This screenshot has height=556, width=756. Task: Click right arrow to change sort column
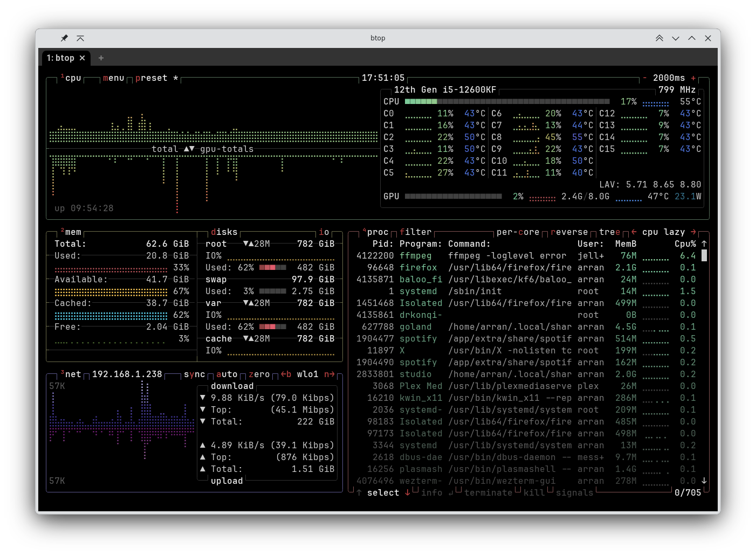coord(693,232)
